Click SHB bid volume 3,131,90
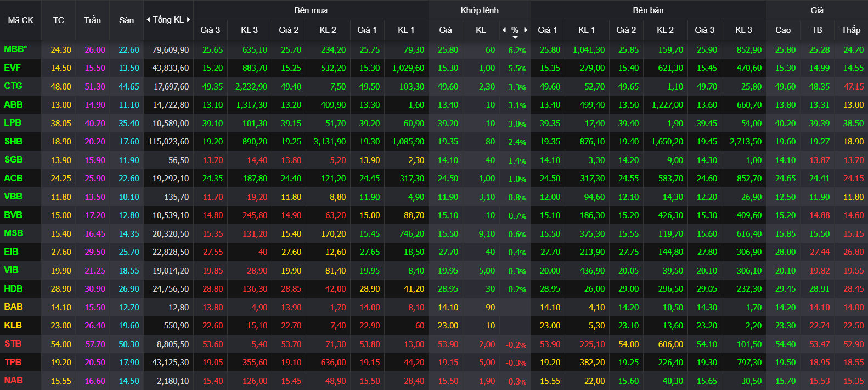The width and height of the screenshot is (868, 390). click(x=330, y=142)
